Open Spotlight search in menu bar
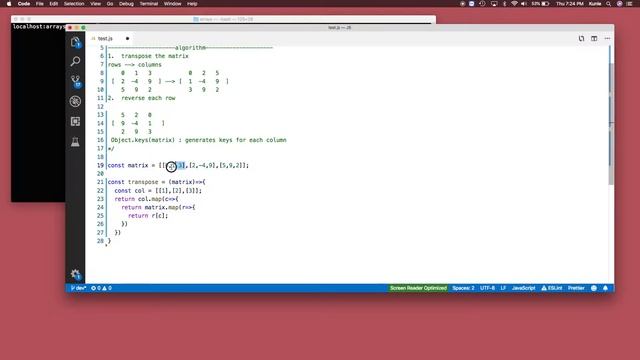Viewport: 640px width, 360px height. click(609, 4)
